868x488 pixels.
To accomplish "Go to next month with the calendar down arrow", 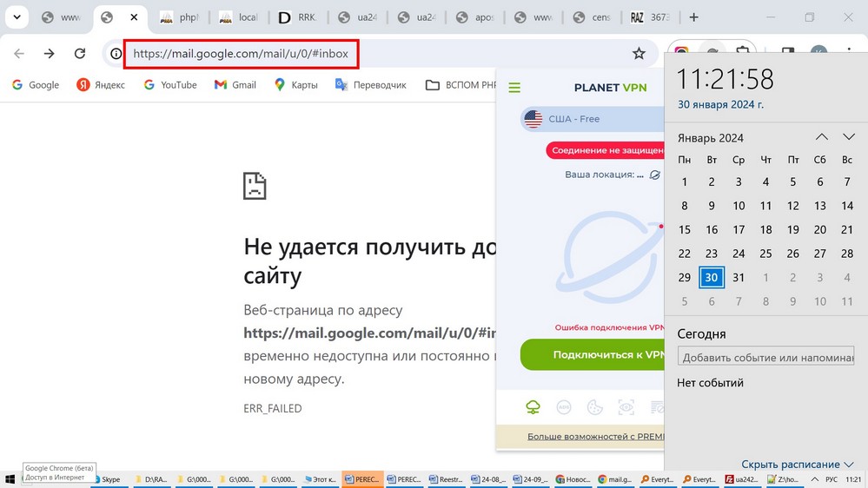I will click(849, 136).
